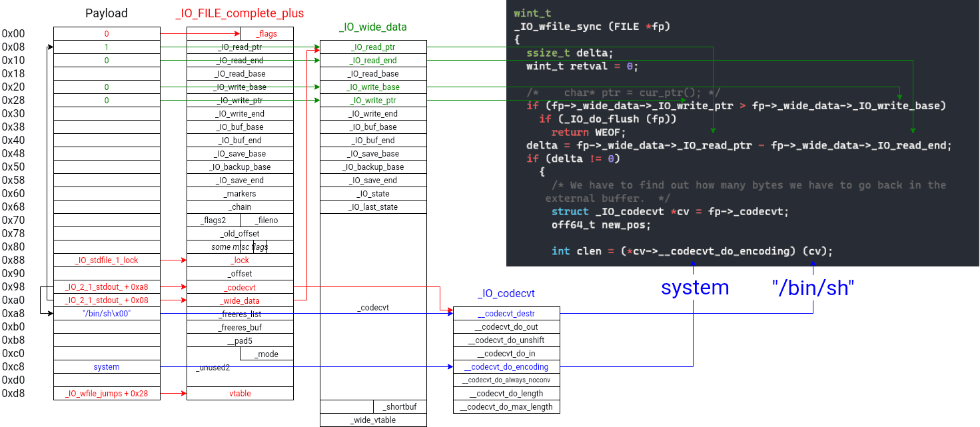Select the "_IO_2_1_stdout_ + 0xa8" payload cell
Image resolution: width=980 pixels, height=427 pixels.
pyautogui.click(x=107, y=287)
